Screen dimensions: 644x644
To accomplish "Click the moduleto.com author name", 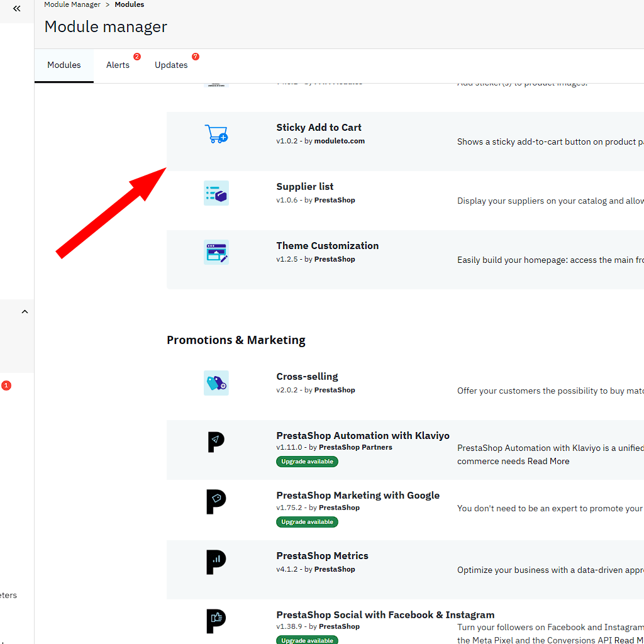I will click(x=339, y=141).
